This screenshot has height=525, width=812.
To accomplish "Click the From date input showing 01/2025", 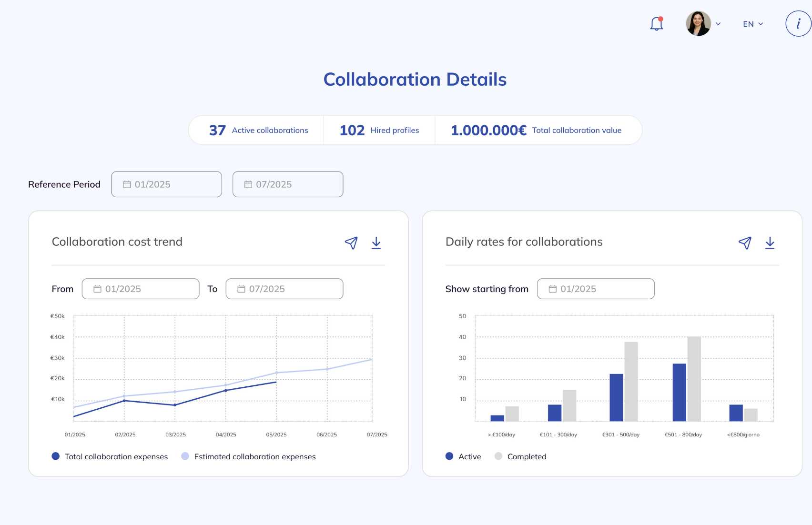I will 141,288.
